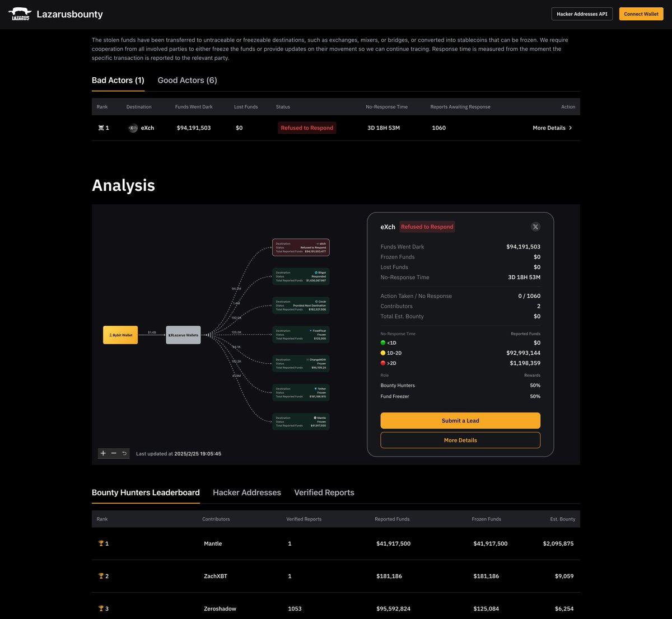Screen dimensions: 672x619
Task: Click the crown icon beside rank 1 eXch
Action: click(100, 128)
